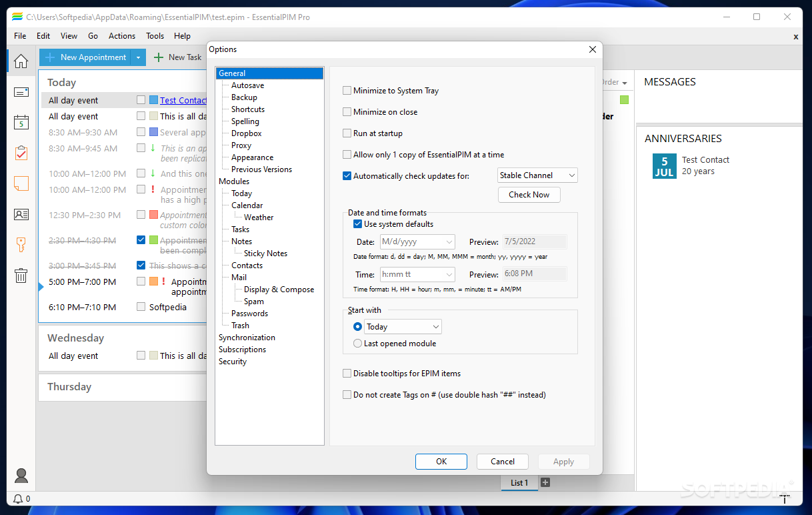Open the Contacts module in sidebar
The width and height of the screenshot is (812, 515).
[21, 214]
